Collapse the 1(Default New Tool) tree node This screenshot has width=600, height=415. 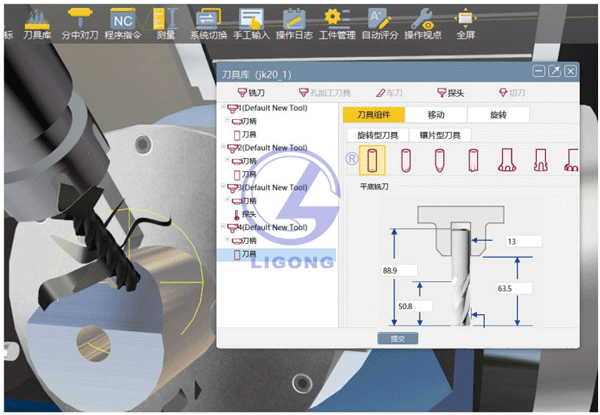(x=225, y=107)
